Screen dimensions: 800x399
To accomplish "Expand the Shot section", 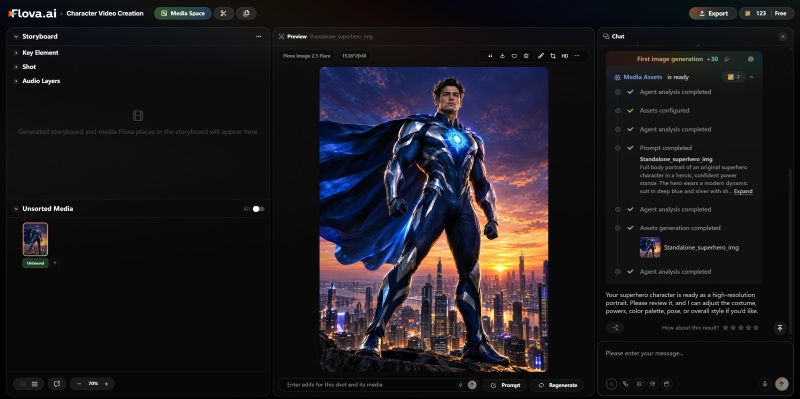I will 16,67.
